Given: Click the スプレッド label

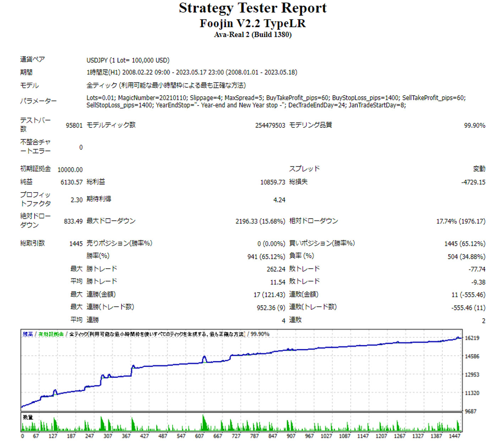Looking at the screenshot, I should pyautogui.click(x=305, y=169).
